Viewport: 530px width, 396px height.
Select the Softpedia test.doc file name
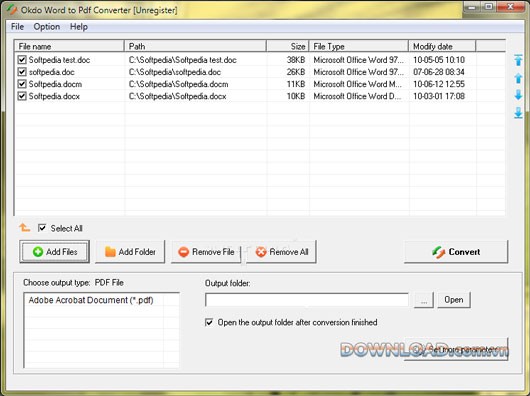click(x=59, y=60)
